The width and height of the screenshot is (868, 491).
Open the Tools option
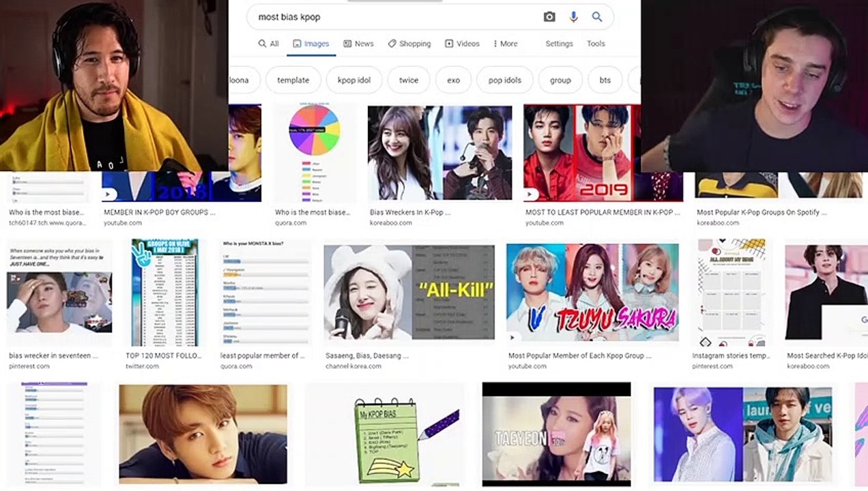pos(596,44)
